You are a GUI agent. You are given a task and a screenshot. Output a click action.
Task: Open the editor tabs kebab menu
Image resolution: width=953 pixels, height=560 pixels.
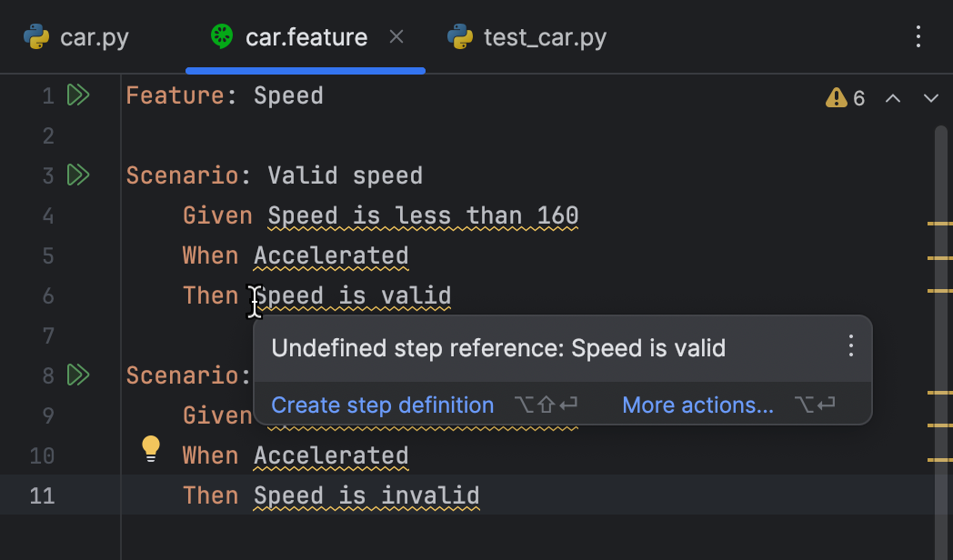point(918,37)
